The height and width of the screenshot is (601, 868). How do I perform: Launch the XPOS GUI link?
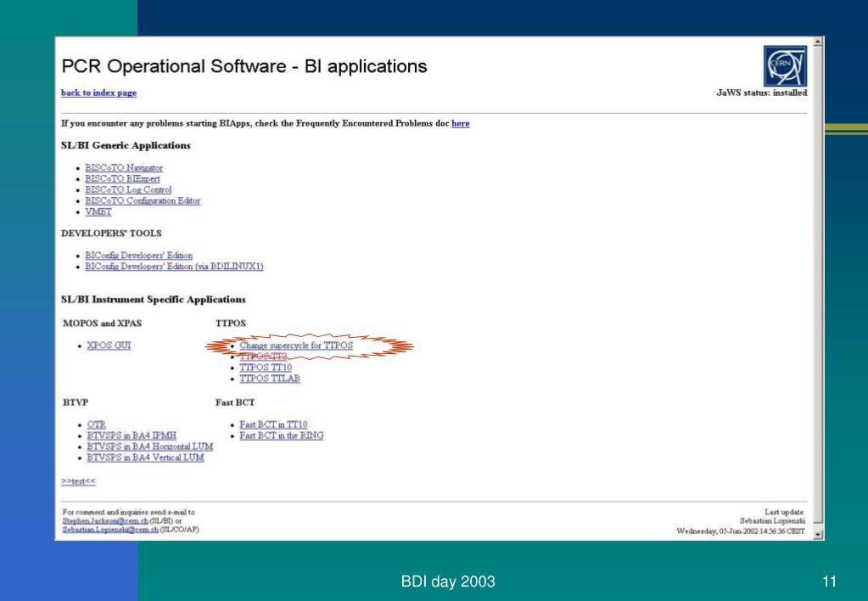coord(109,345)
